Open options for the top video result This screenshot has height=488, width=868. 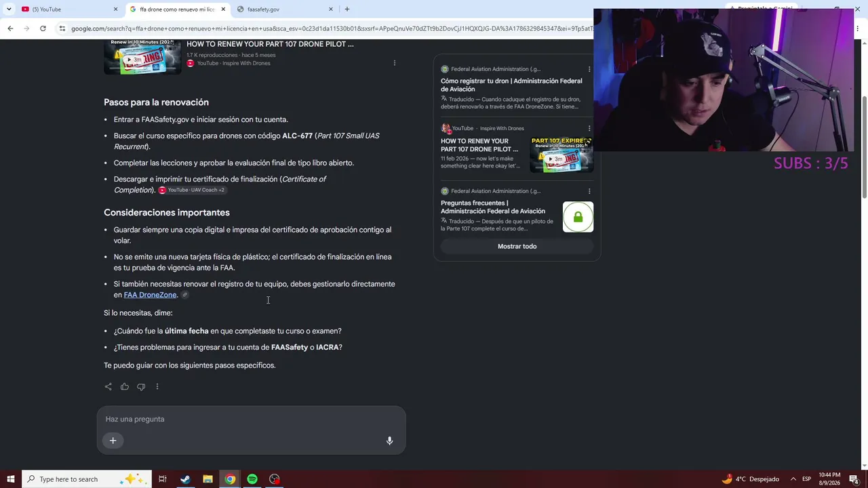point(395,63)
